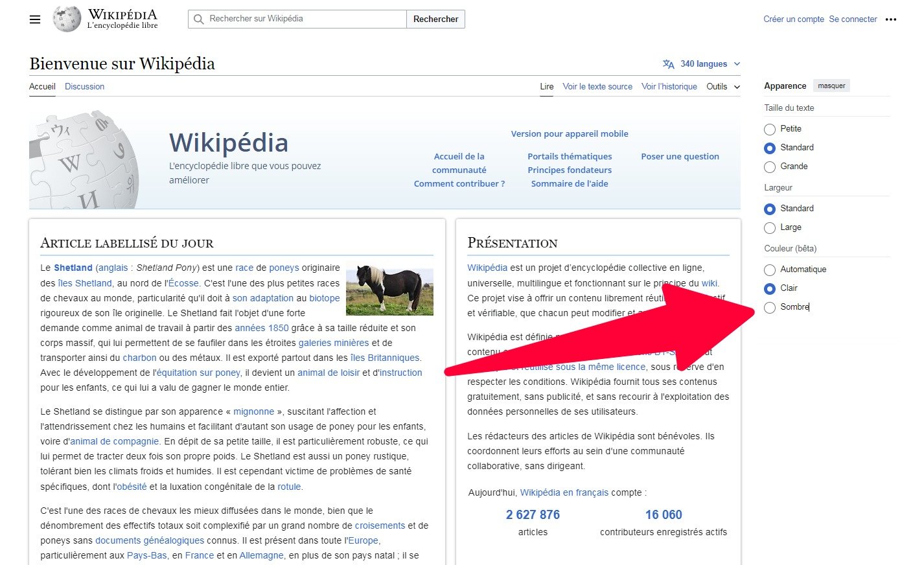Viewport: 924px width, 565px height.
Task: Click the magnifying glass in the search bar
Action: tap(198, 19)
